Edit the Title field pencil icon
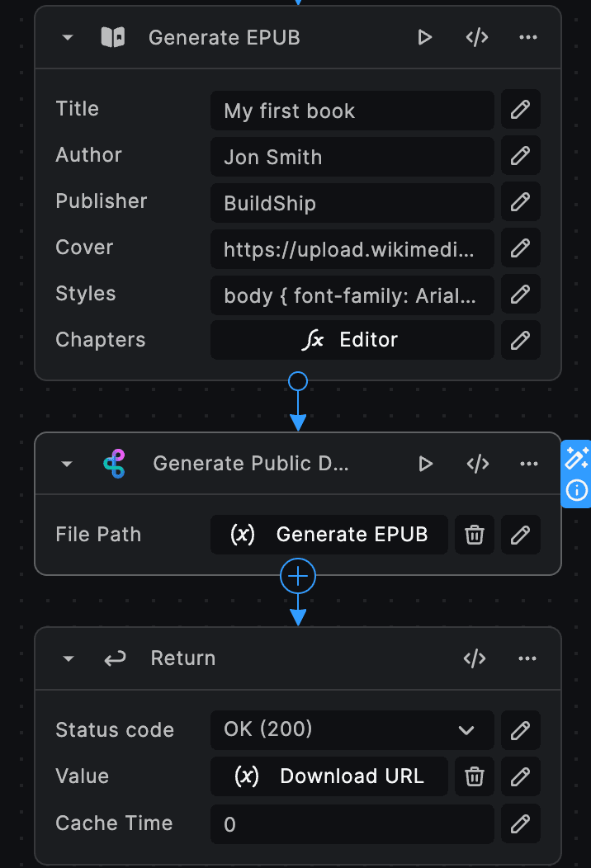 pos(520,110)
